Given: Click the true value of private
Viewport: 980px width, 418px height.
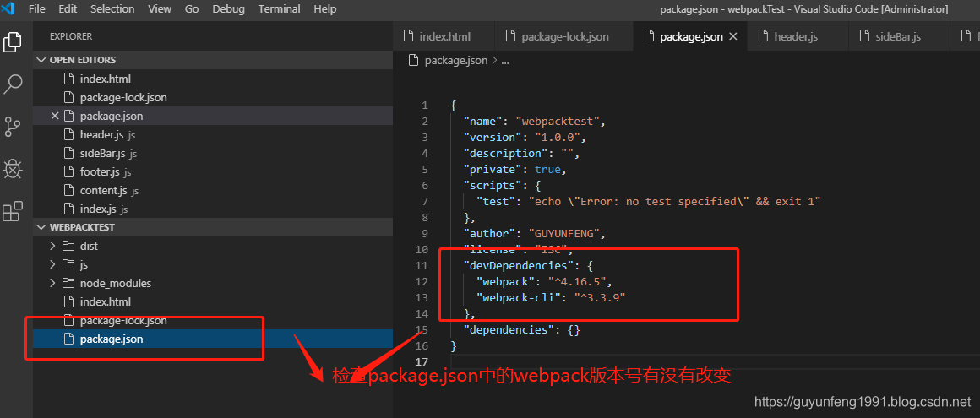Looking at the screenshot, I should pyautogui.click(x=547, y=170).
